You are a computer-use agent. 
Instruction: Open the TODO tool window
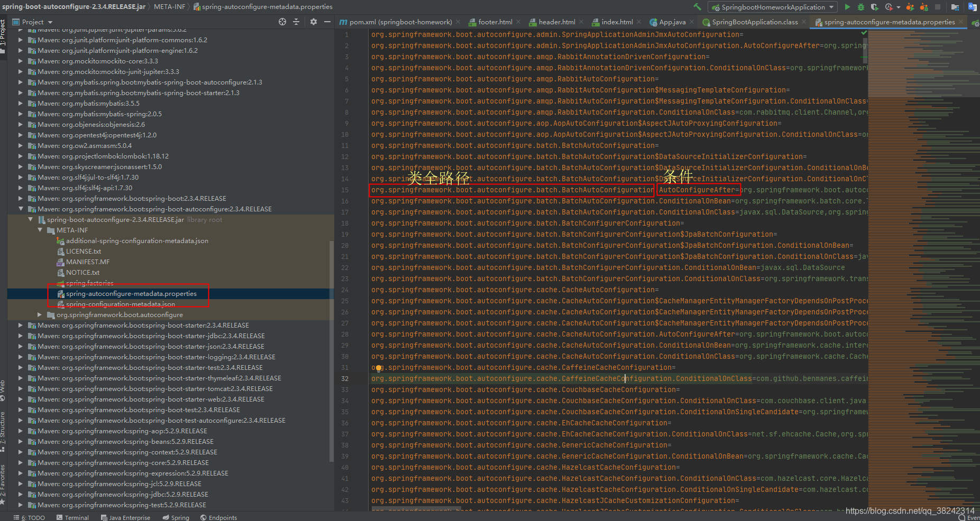coord(29,517)
